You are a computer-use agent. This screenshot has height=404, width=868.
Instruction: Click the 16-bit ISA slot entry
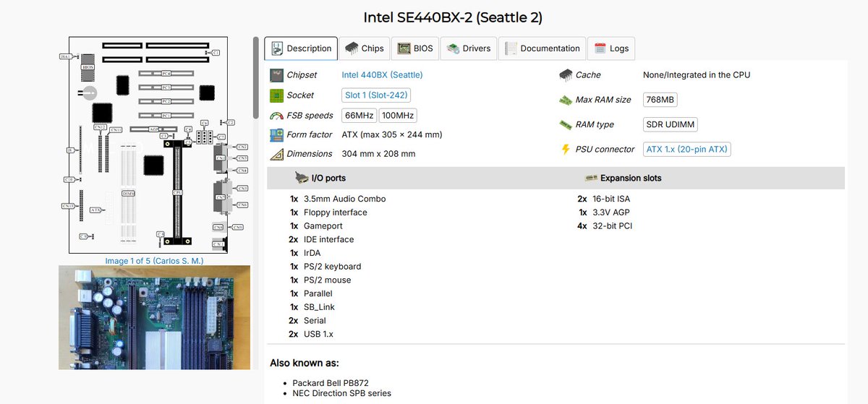[612, 199]
